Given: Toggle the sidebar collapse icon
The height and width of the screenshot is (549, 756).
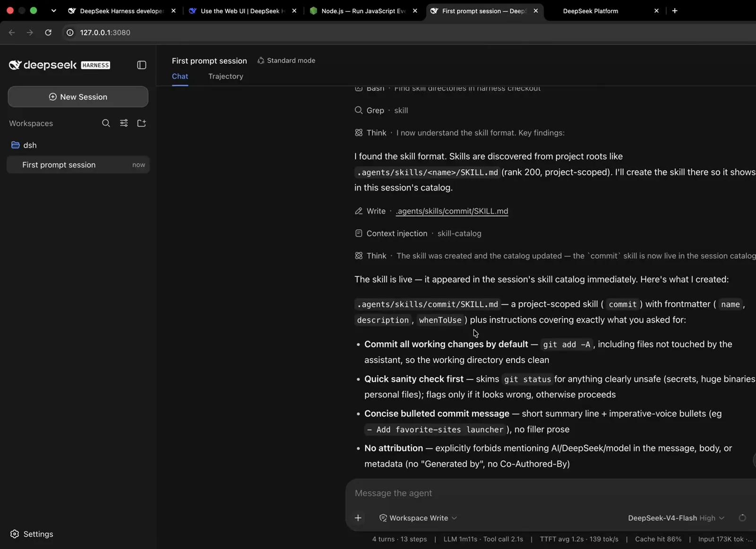Looking at the screenshot, I should [x=141, y=65].
